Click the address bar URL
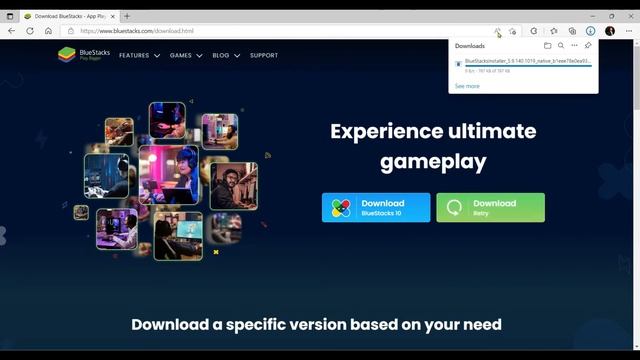The height and width of the screenshot is (360, 640). [x=137, y=31]
